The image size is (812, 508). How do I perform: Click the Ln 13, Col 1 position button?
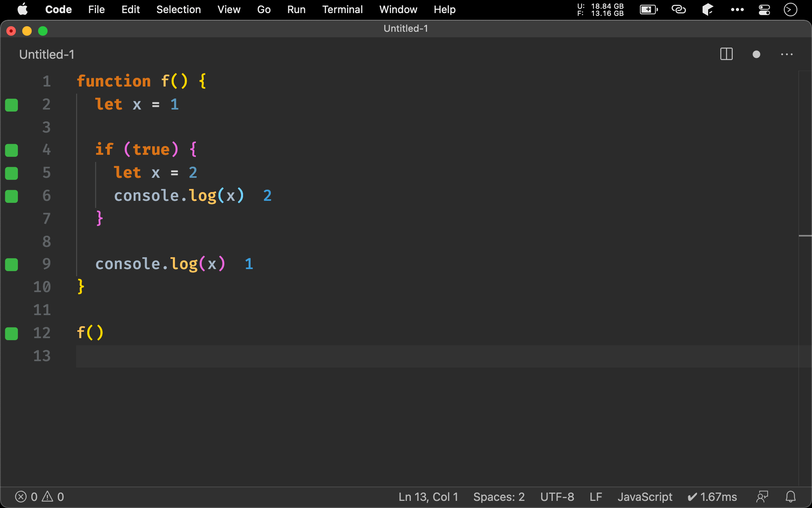click(428, 496)
